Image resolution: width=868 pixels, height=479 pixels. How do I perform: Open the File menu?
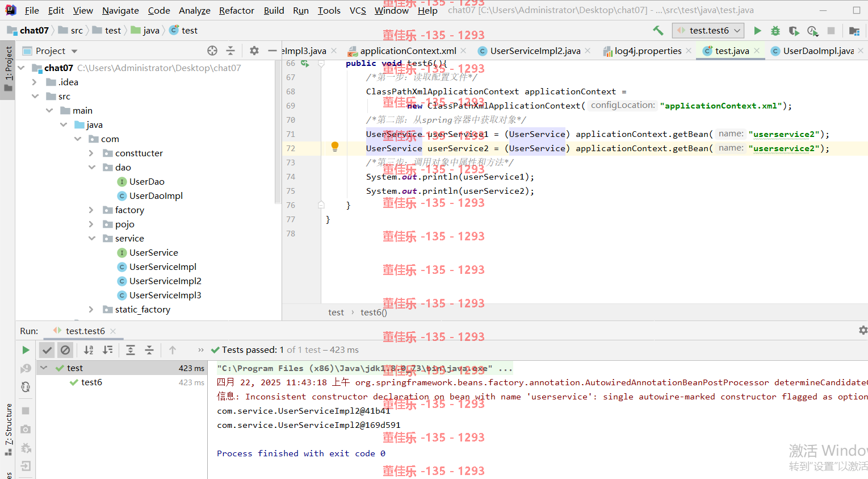point(32,10)
